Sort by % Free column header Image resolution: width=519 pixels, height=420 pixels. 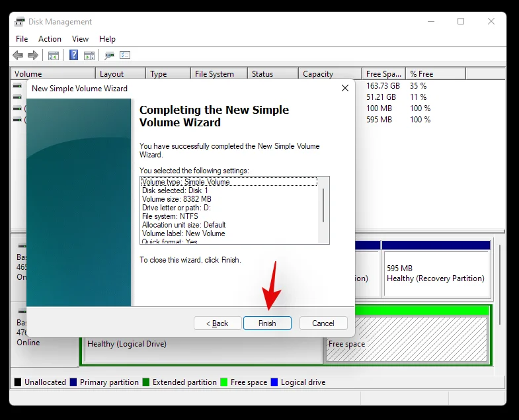(436, 74)
